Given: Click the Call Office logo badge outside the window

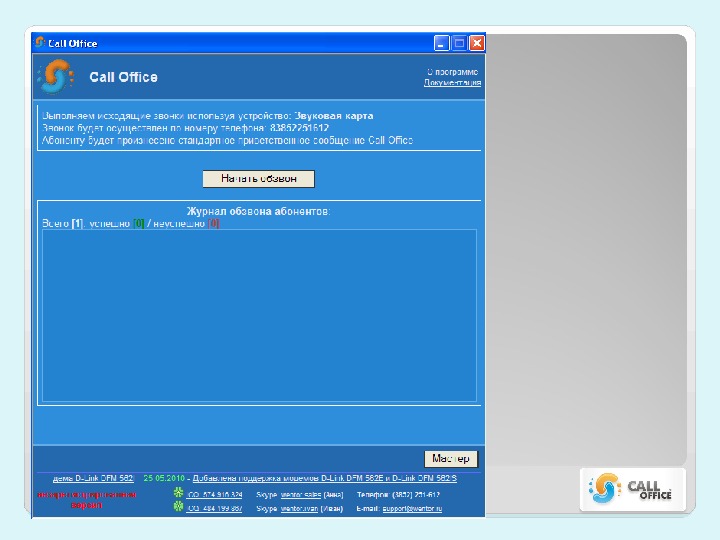Looking at the screenshot, I should click(633, 489).
